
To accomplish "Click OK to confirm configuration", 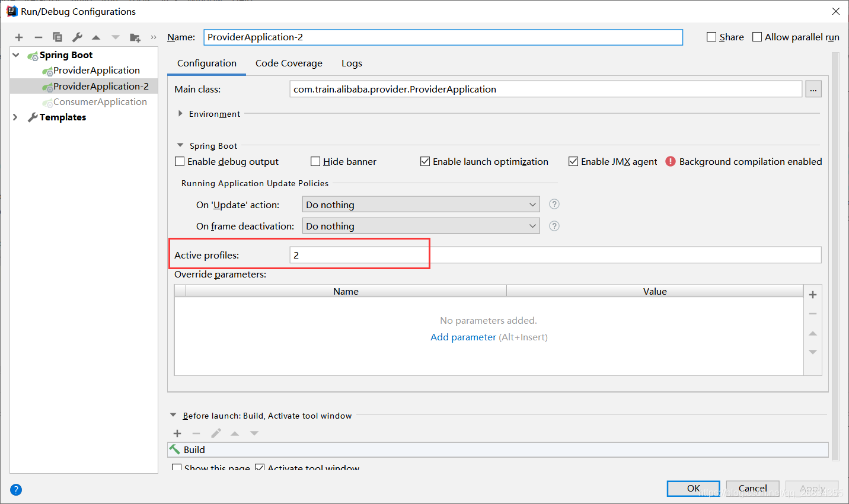I will [694, 489].
